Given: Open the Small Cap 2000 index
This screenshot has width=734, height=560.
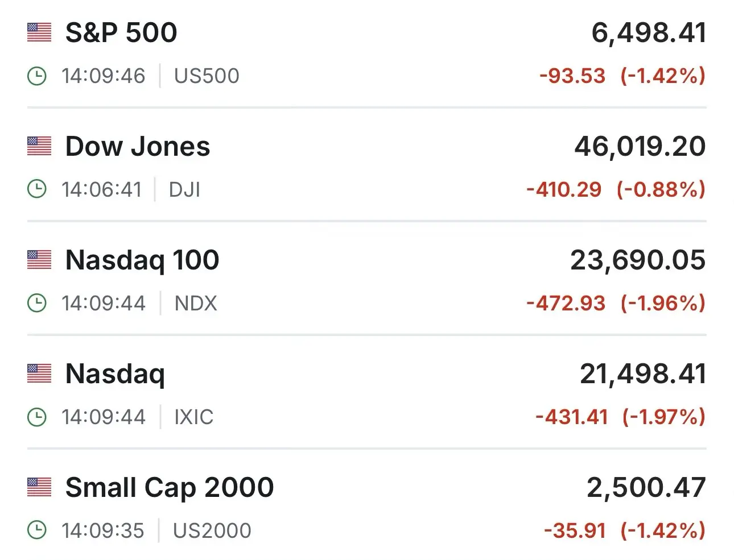Looking at the screenshot, I should [x=170, y=487].
